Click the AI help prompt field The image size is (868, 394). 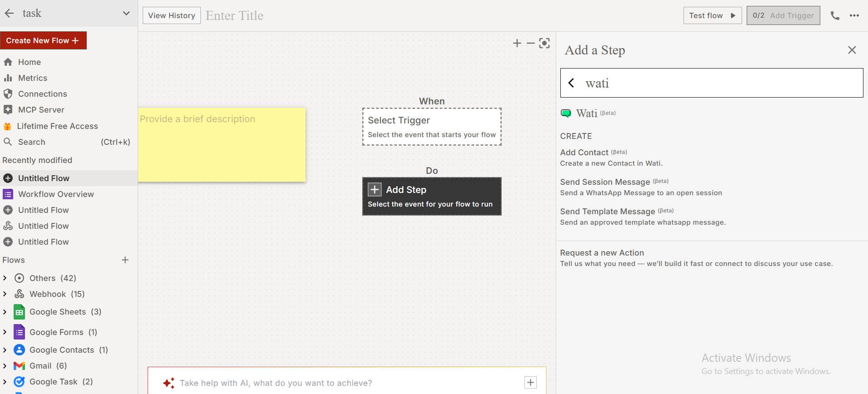click(348, 383)
